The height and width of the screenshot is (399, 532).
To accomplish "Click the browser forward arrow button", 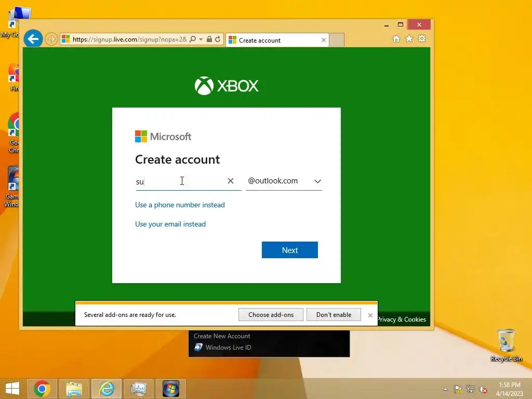I will [x=51, y=39].
